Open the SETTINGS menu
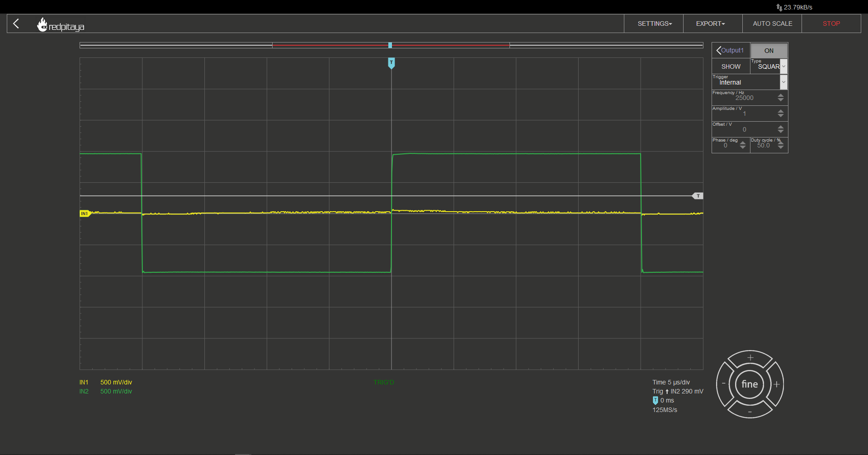The image size is (868, 455). click(654, 24)
